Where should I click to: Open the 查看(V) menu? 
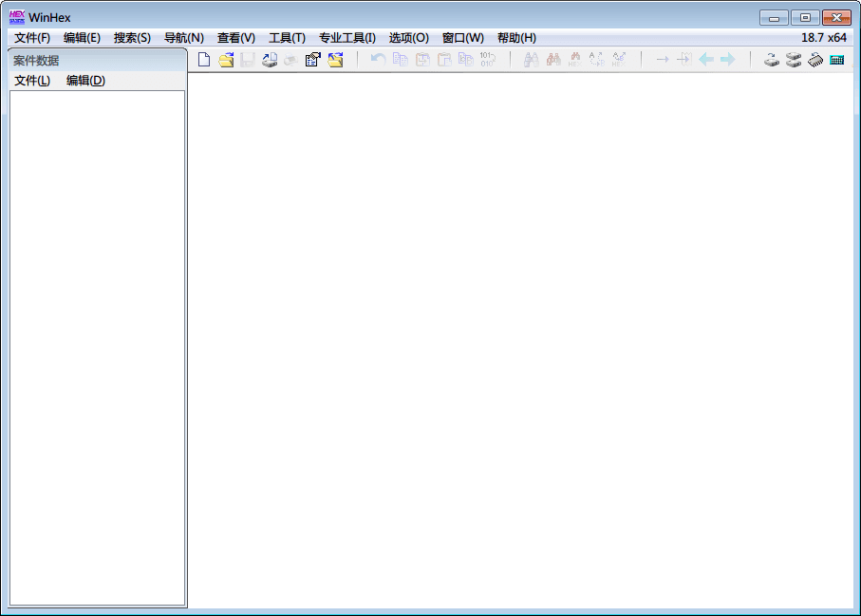pos(236,37)
